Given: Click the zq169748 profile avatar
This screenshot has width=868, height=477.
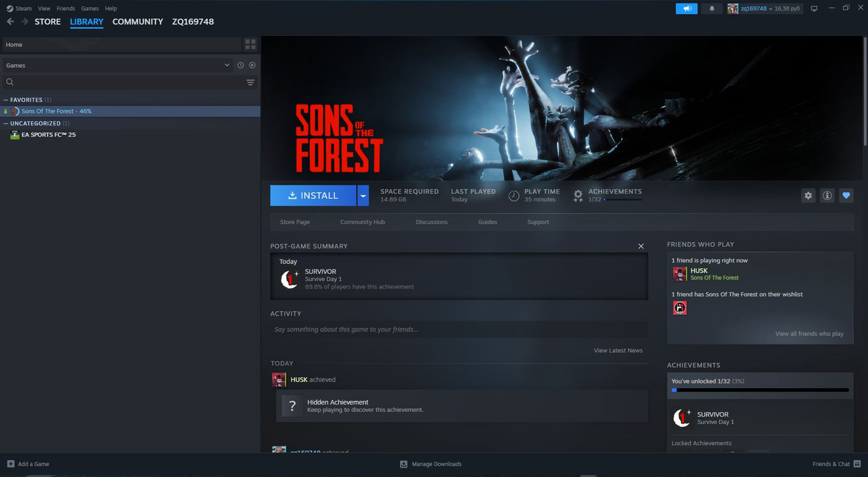Looking at the screenshot, I should click(x=733, y=8).
